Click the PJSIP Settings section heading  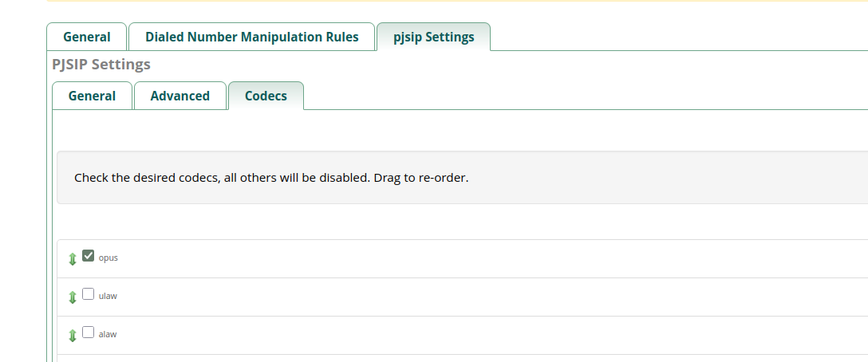[x=101, y=65]
